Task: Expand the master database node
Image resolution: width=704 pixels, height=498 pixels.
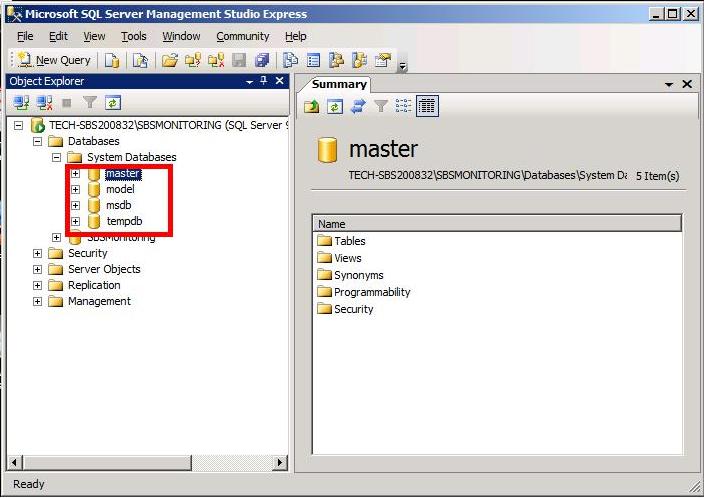Action: tap(75, 173)
